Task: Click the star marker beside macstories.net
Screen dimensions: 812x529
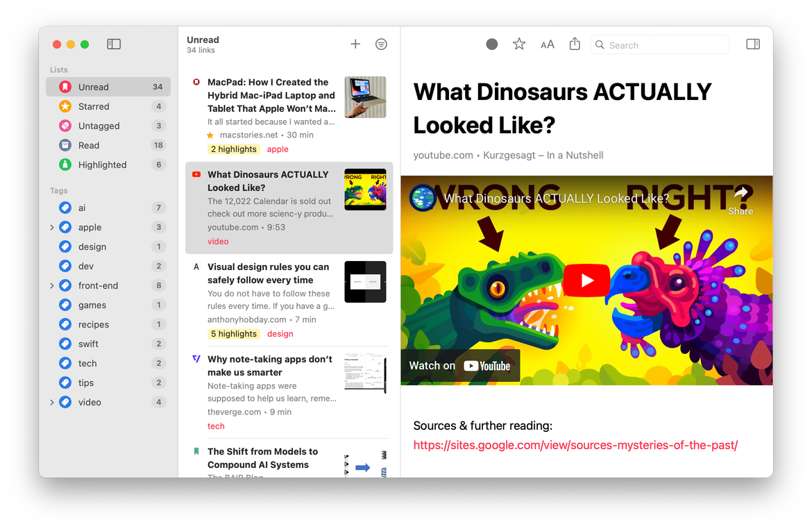Action: 210,135
